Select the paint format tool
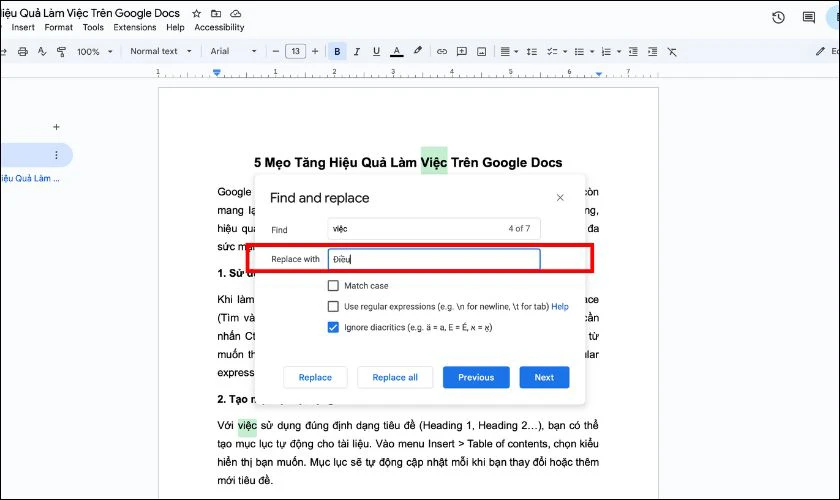The height and width of the screenshot is (500, 840). [62, 51]
